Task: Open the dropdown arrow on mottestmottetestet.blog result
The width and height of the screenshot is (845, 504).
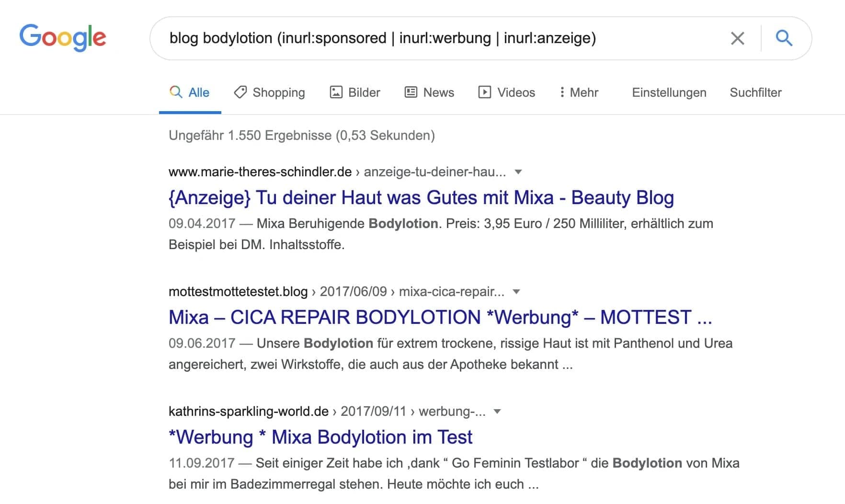Action: [x=515, y=291]
